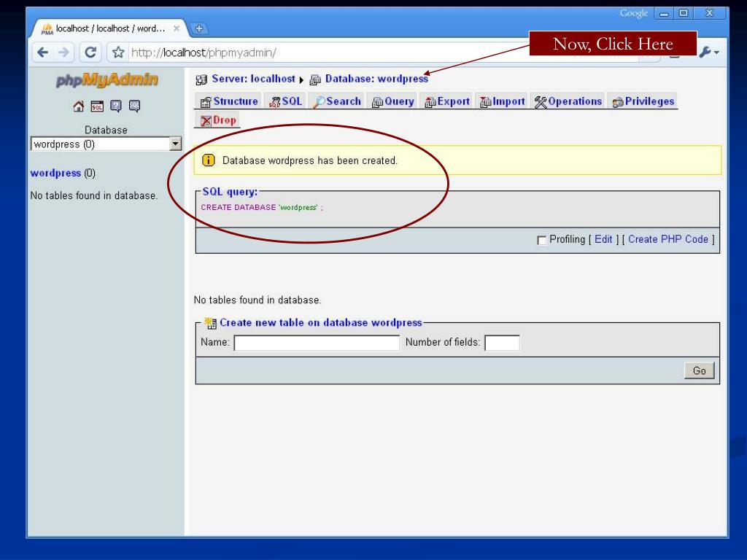The height and width of the screenshot is (560, 747).
Task: Click the browser address bar URL
Action: tap(204, 52)
